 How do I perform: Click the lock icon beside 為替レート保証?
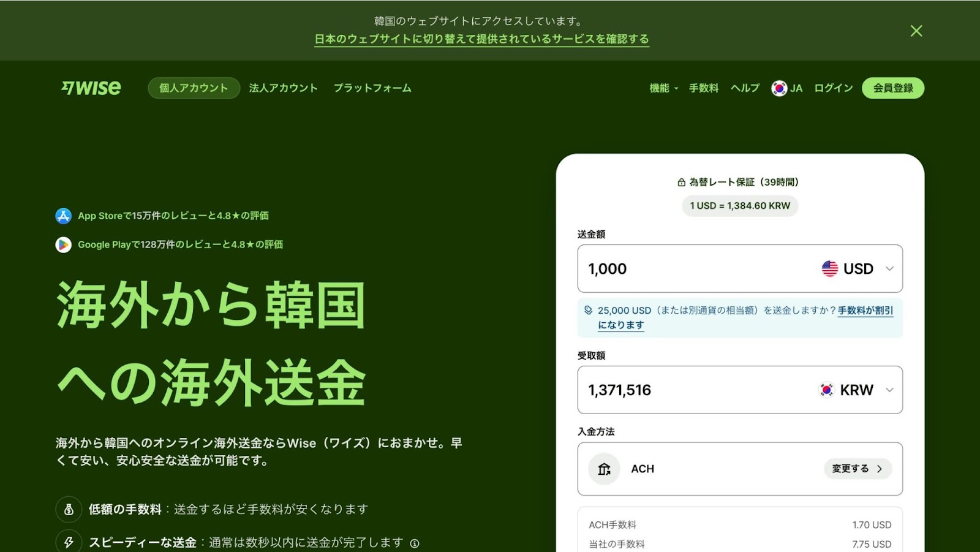pos(682,183)
